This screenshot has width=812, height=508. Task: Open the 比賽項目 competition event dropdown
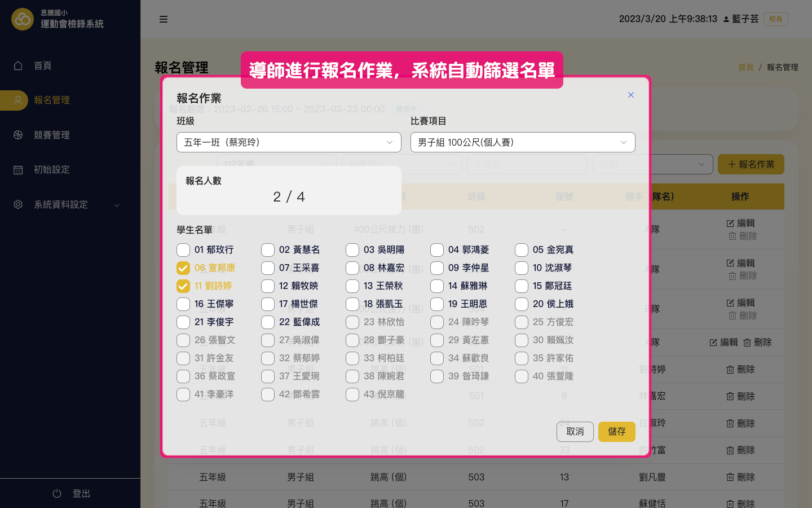[523, 142]
